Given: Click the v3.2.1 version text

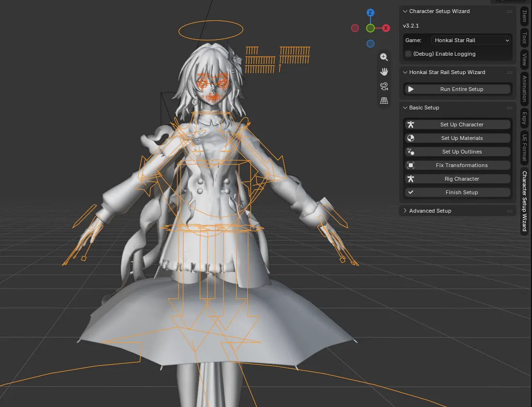Looking at the screenshot, I should pos(411,26).
